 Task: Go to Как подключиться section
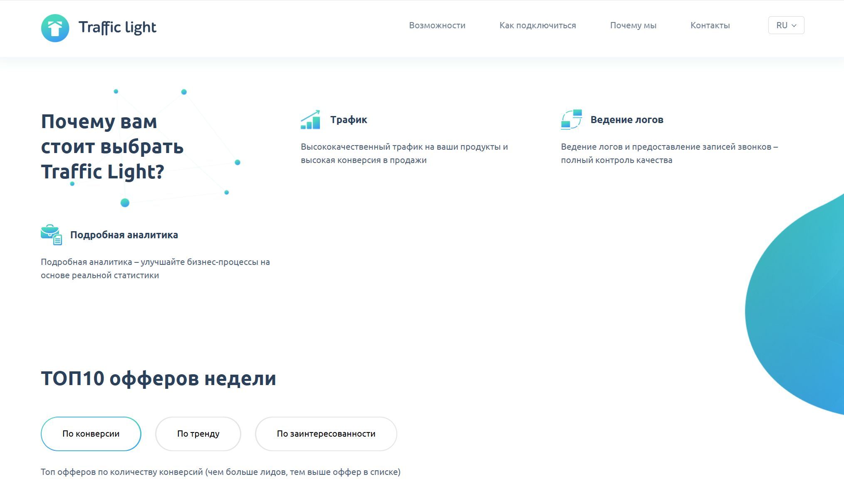click(x=537, y=25)
